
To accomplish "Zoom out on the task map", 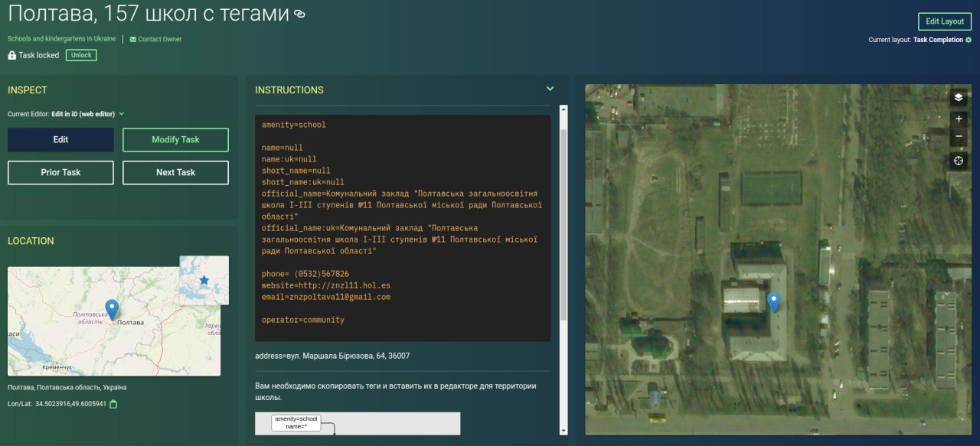I will tap(958, 137).
